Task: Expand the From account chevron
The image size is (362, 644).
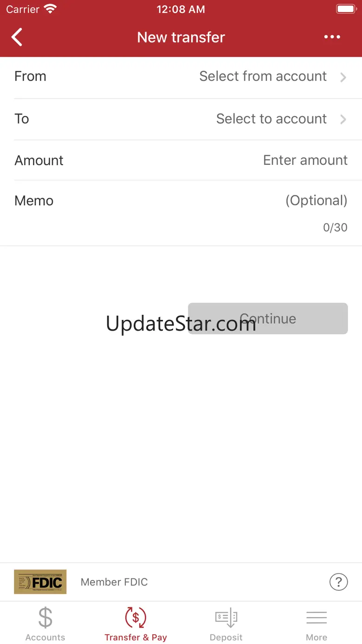Action: 343,77
